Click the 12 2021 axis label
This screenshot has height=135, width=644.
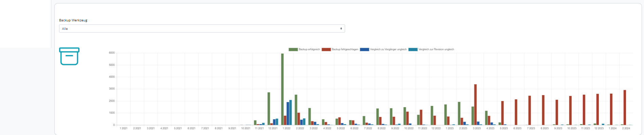click(x=273, y=128)
